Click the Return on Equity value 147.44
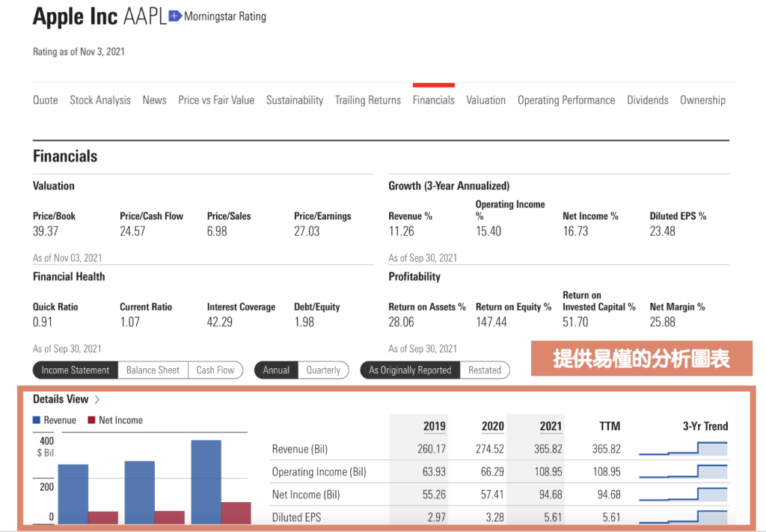 [491, 322]
